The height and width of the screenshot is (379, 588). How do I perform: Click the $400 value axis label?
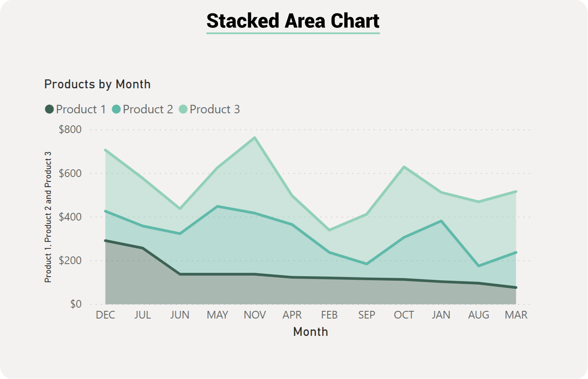tap(70, 217)
